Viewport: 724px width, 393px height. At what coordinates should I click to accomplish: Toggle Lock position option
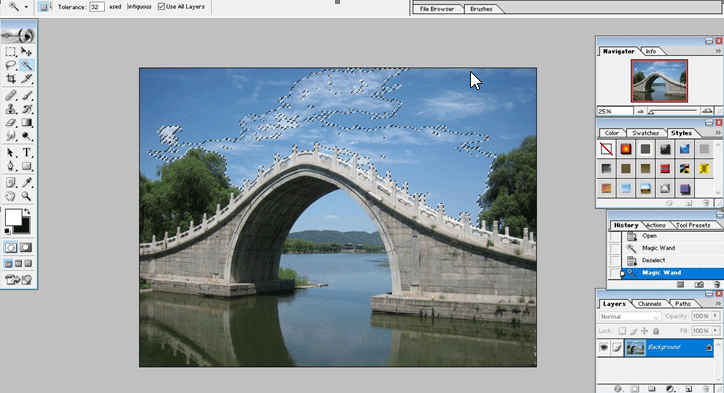645,331
